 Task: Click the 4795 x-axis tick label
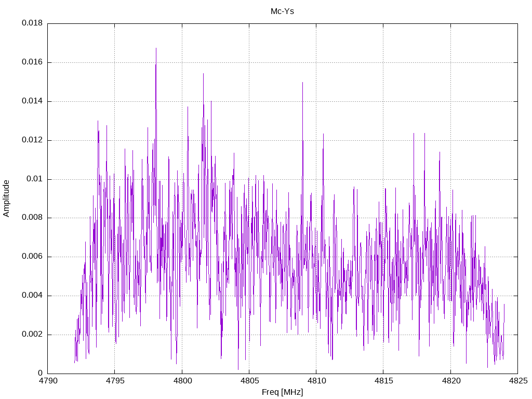click(115, 381)
